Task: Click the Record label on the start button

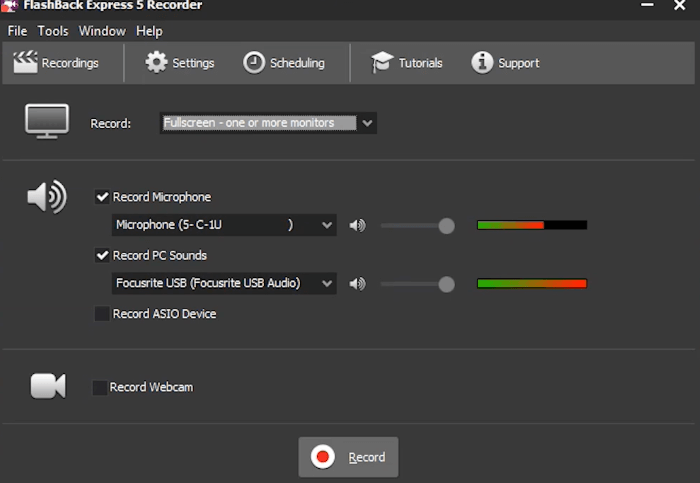Action: (367, 457)
